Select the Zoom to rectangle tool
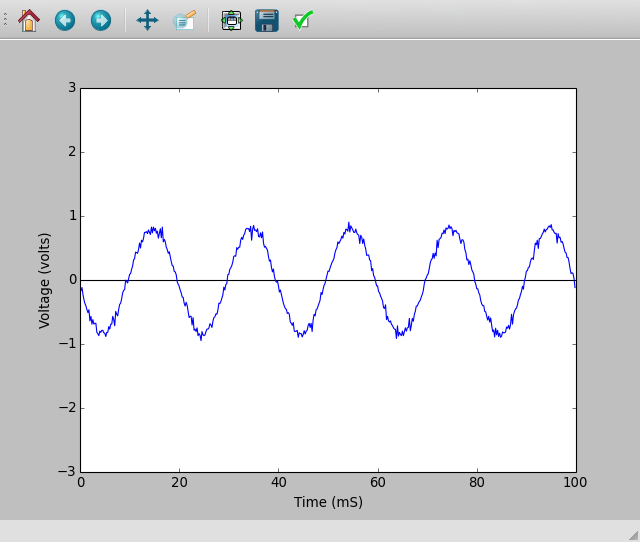The width and height of the screenshot is (640, 542). coord(184,20)
